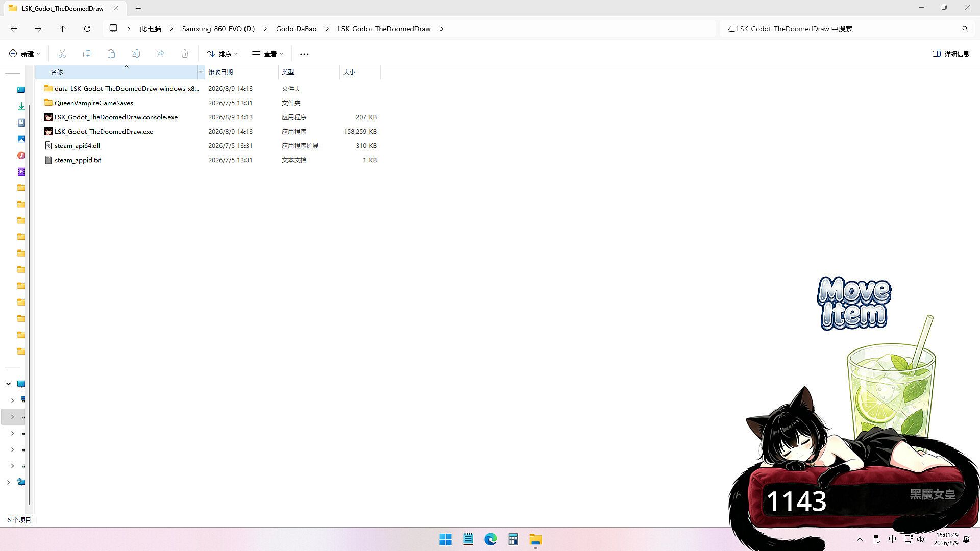Toggle the 详细信息 details pane

coord(950,54)
